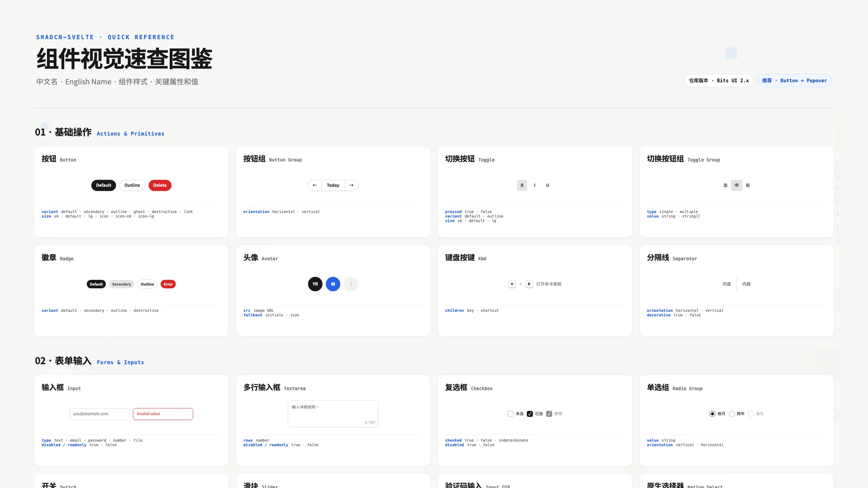Select the 按年 radio button
This screenshot has height=488, width=868.
732,414
